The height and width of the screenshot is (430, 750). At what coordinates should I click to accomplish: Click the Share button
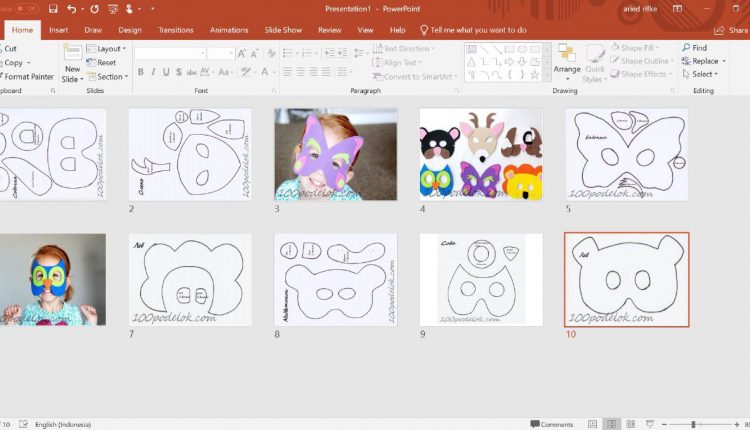point(732,30)
